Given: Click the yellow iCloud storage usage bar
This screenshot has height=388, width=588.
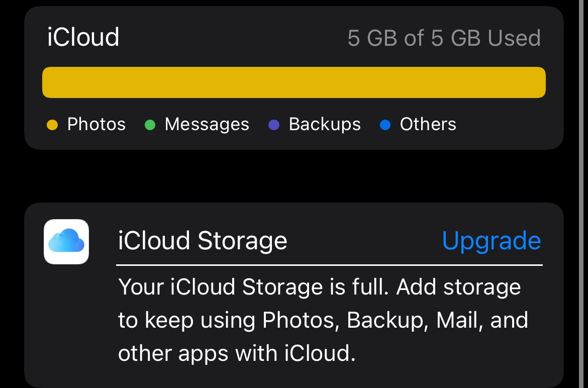Looking at the screenshot, I should tap(293, 82).
